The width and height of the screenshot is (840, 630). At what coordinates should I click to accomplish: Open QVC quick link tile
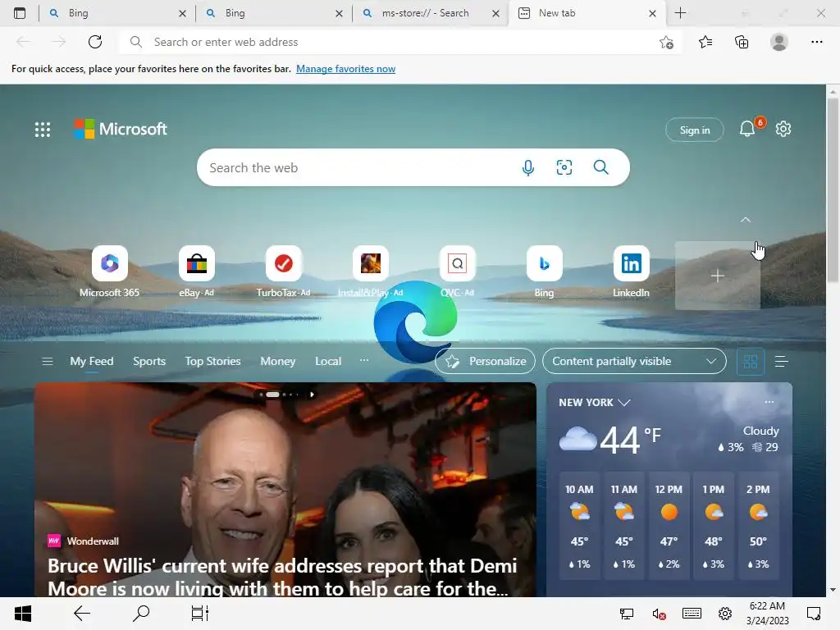point(457,272)
